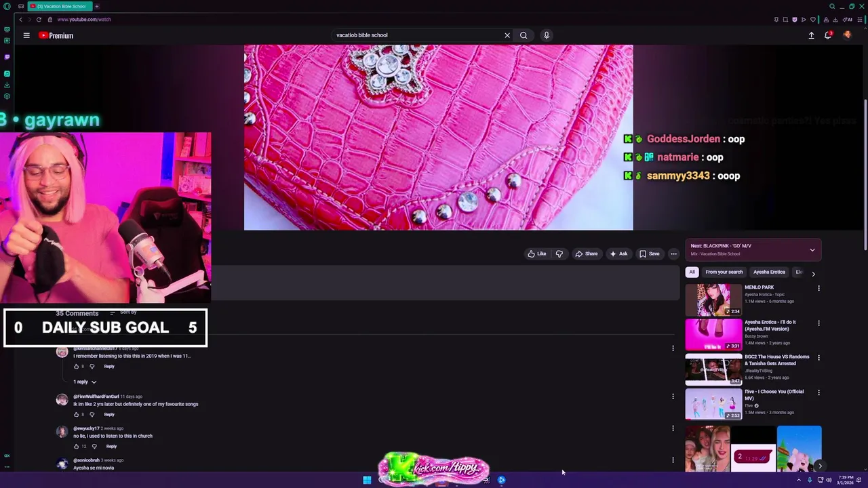Open browser settings gear in sidebar
The image size is (868, 488).
[x=7, y=96]
